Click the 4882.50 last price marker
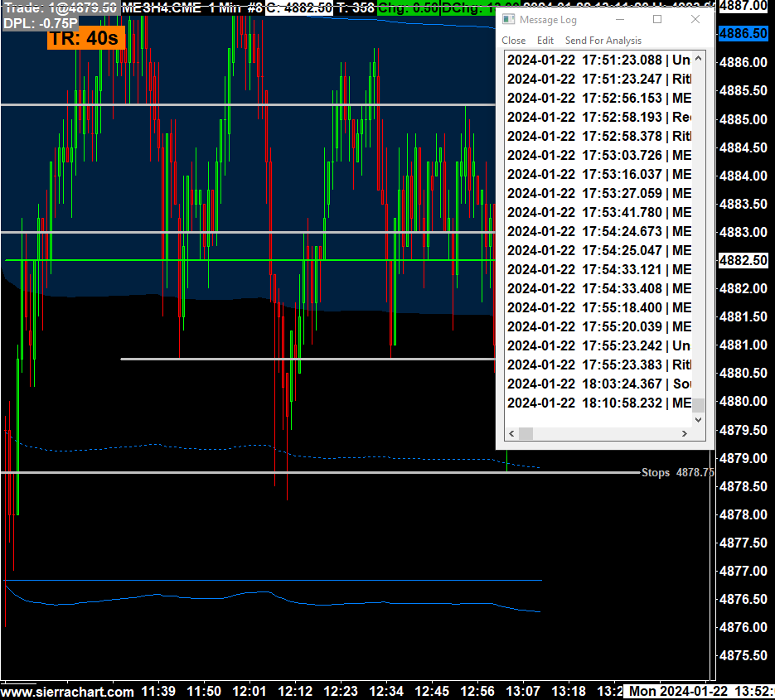This screenshot has height=700, width=775. click(x=743, y=260)
